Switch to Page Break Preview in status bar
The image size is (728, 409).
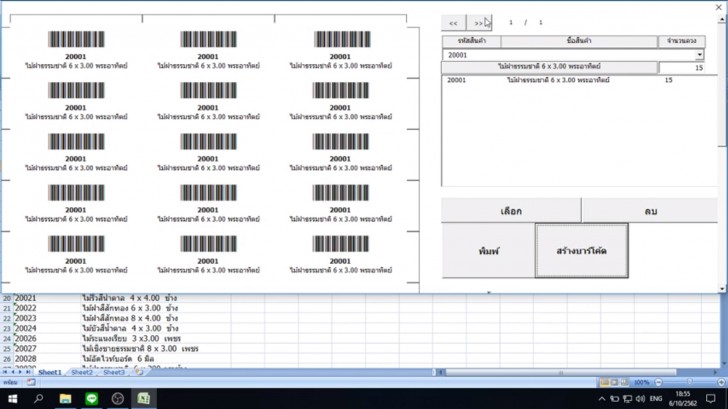click(x=624, y=383)
